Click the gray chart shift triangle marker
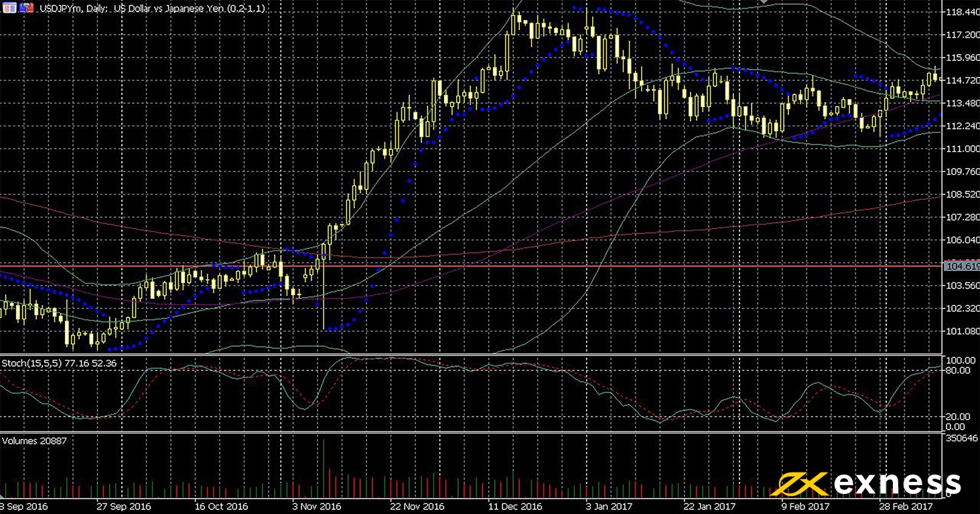980x514 pixels. pyautogui.click(x=764, y=2)
